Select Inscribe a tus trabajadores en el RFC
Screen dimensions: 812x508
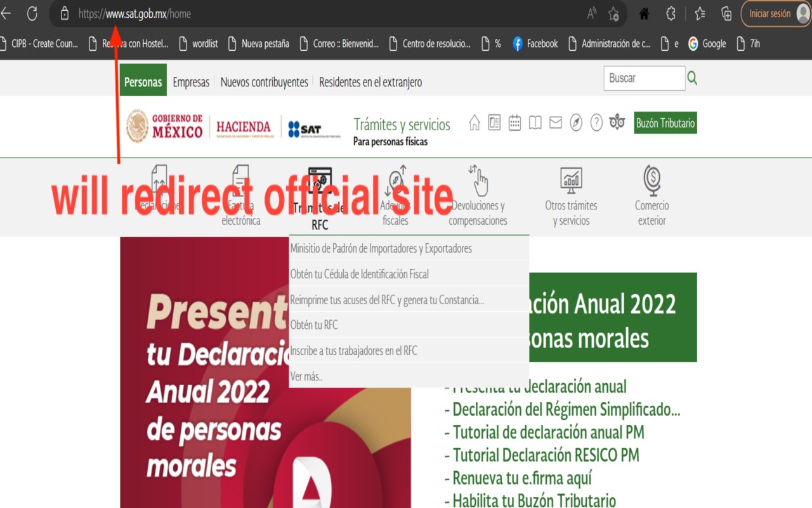pos(409,351)
